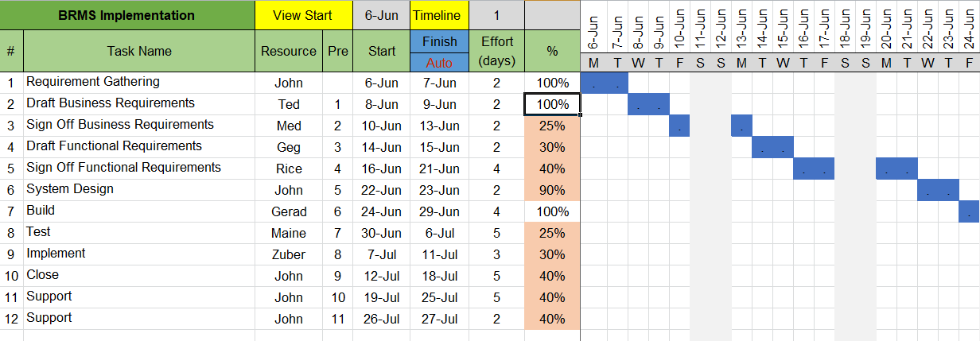Select the red Auto cell

coord(439,63)
